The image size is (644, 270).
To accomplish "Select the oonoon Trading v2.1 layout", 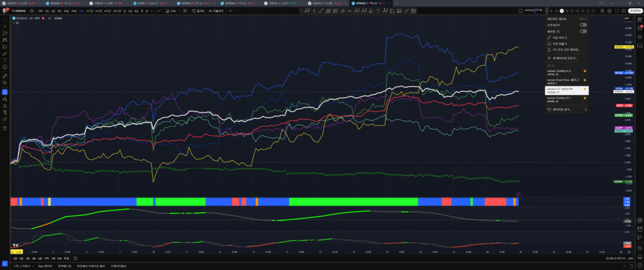I will 563,99.
